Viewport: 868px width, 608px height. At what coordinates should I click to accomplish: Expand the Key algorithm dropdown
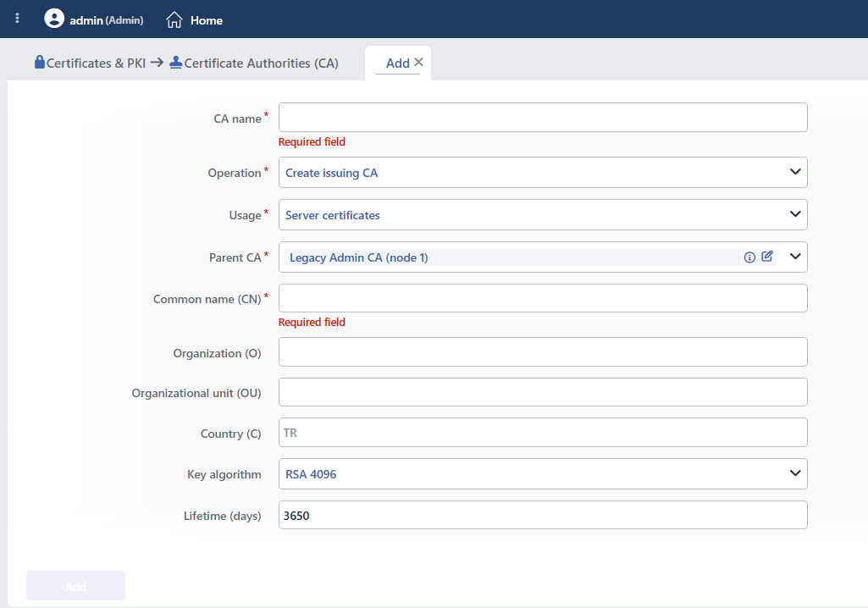(x=795, y=473)
